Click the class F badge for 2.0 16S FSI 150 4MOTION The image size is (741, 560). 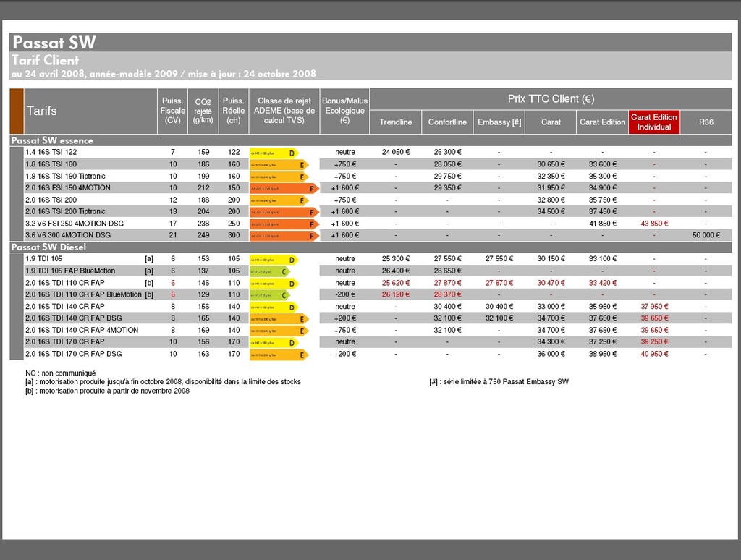pyautogui.click(x=284, y=188)
